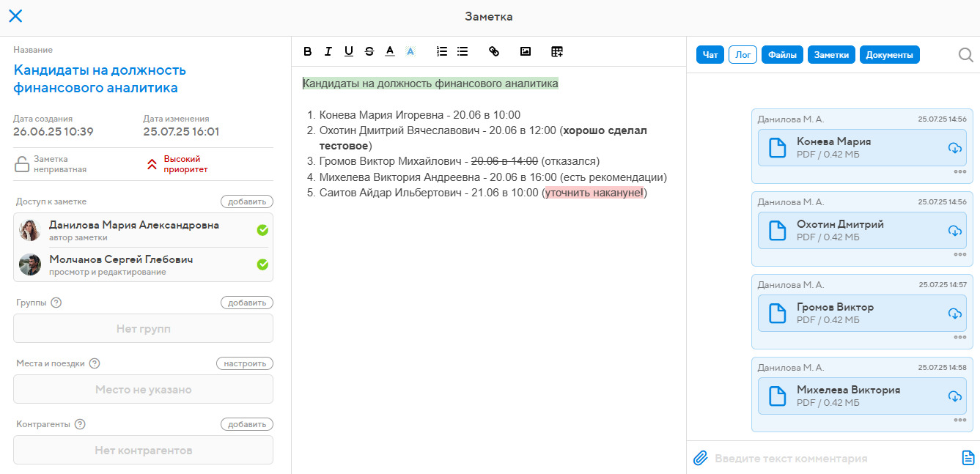Screen dimensions: 980x474
Task: Open more options for Конева Мария message
Action: pos(960,171)
